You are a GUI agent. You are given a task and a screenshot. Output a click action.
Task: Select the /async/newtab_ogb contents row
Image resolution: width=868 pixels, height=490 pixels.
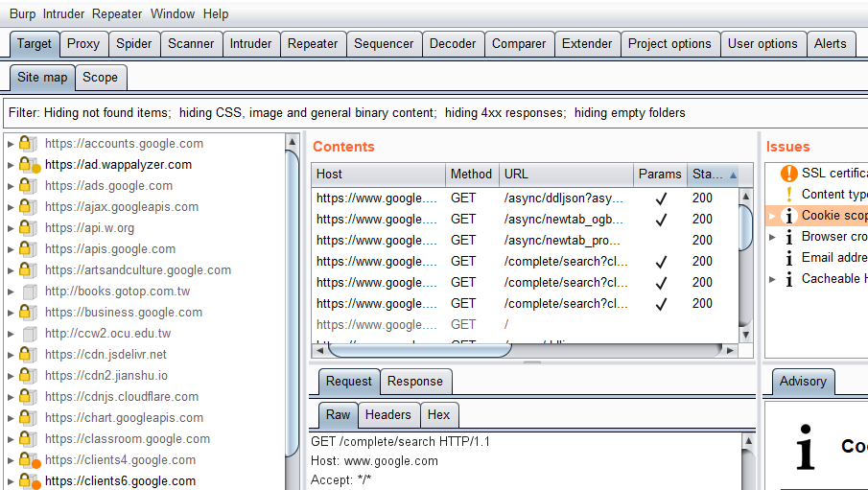click(525, 220)
